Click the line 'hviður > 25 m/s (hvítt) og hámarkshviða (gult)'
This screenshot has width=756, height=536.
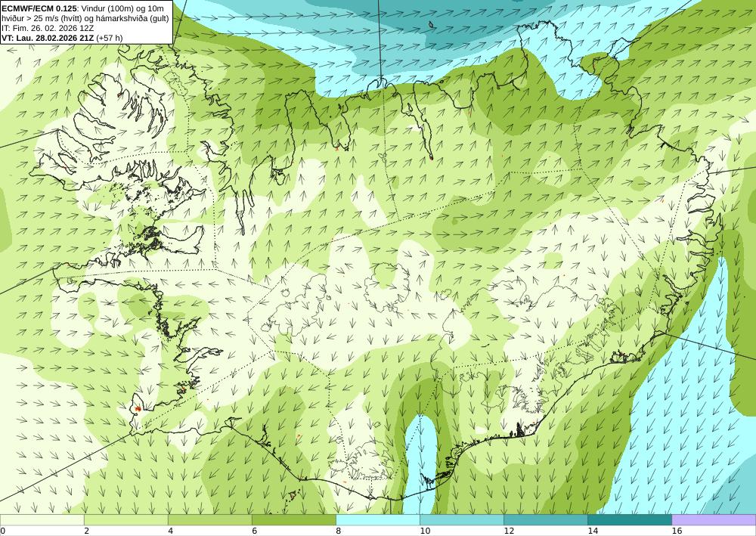pyautogui.click(x=85, y=18)
